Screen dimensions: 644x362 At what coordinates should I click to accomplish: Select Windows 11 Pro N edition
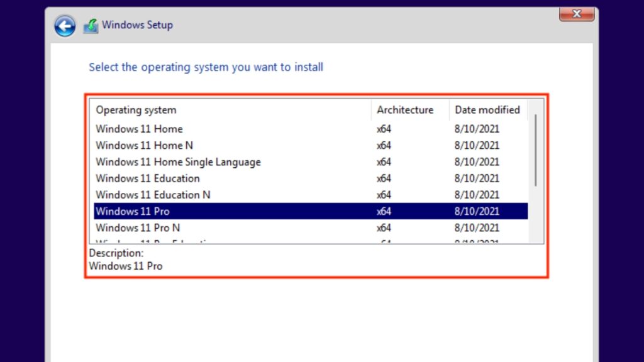(138, 228)
